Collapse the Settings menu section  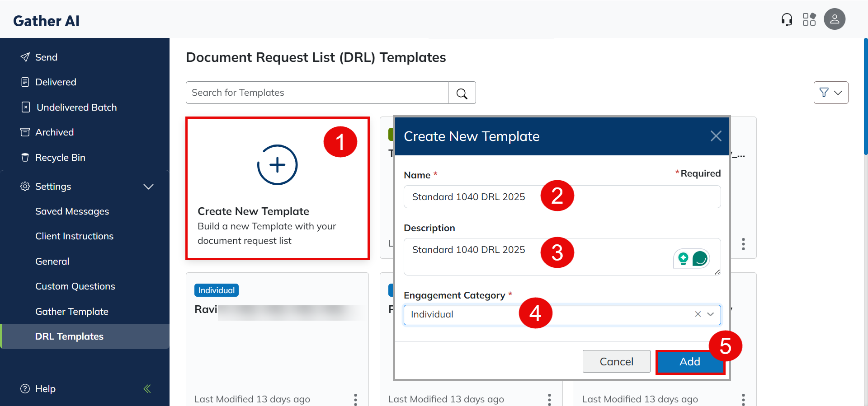148,187
